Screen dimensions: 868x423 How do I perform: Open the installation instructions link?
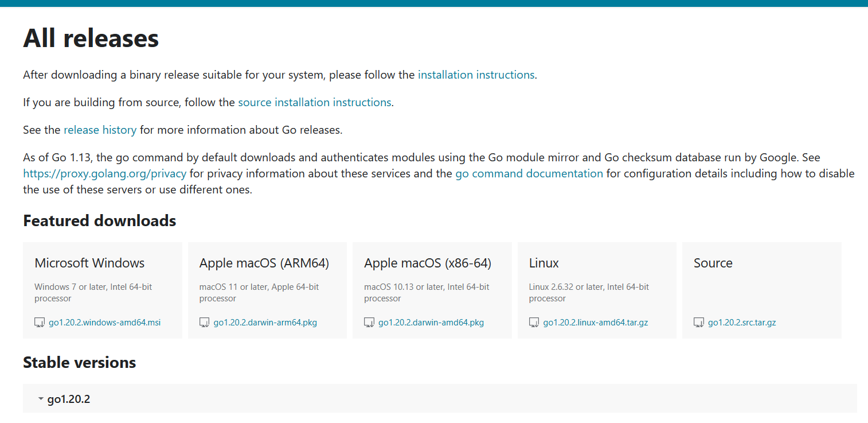pos(476,75)
